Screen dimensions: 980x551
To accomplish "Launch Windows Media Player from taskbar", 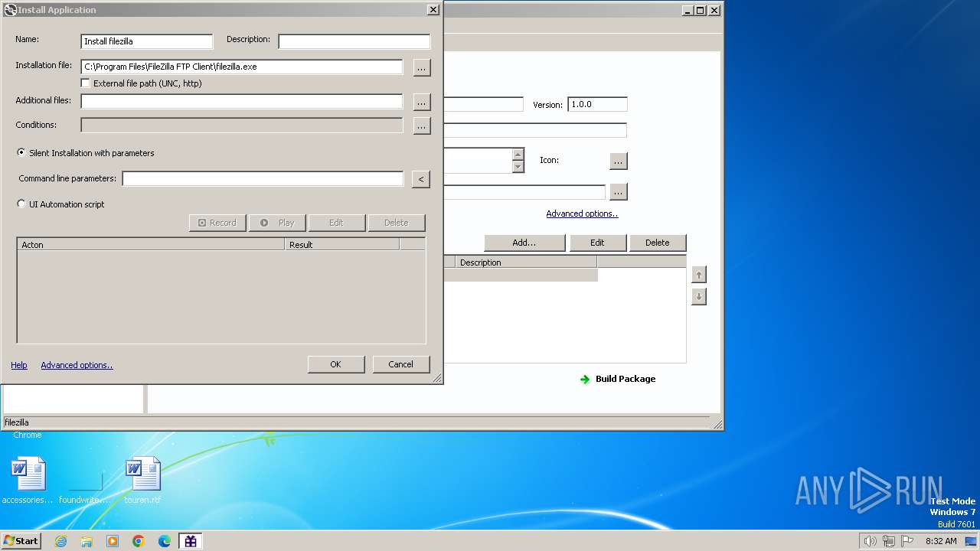I will [x=113, y=541].
